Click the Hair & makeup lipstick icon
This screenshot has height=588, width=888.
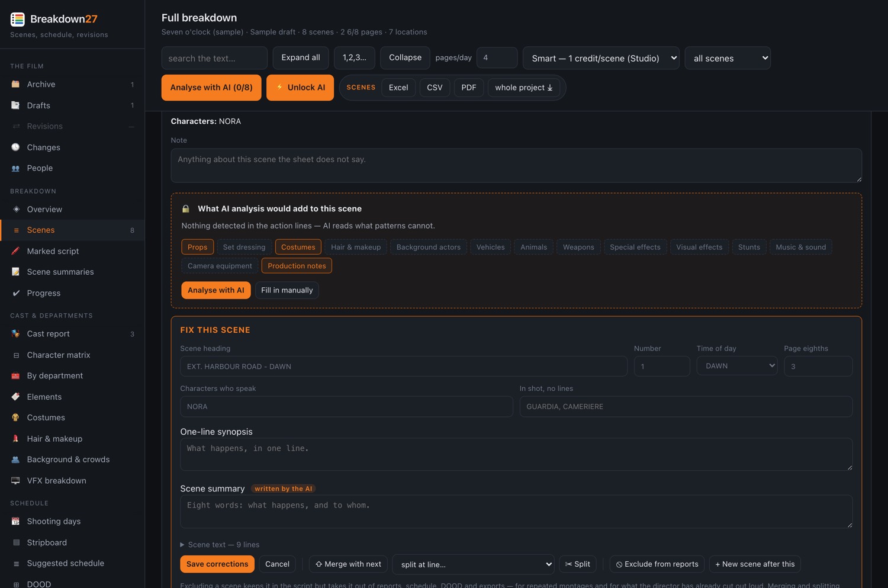tap(15, 439)
